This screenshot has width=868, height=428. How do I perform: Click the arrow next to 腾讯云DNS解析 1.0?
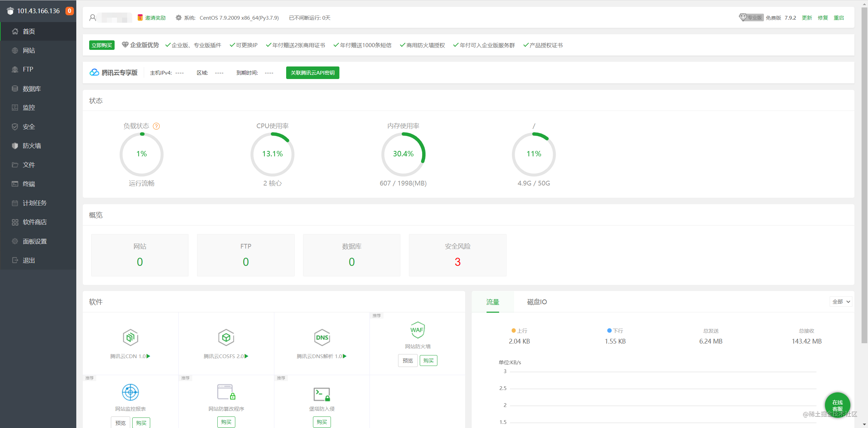click(345, 356)
